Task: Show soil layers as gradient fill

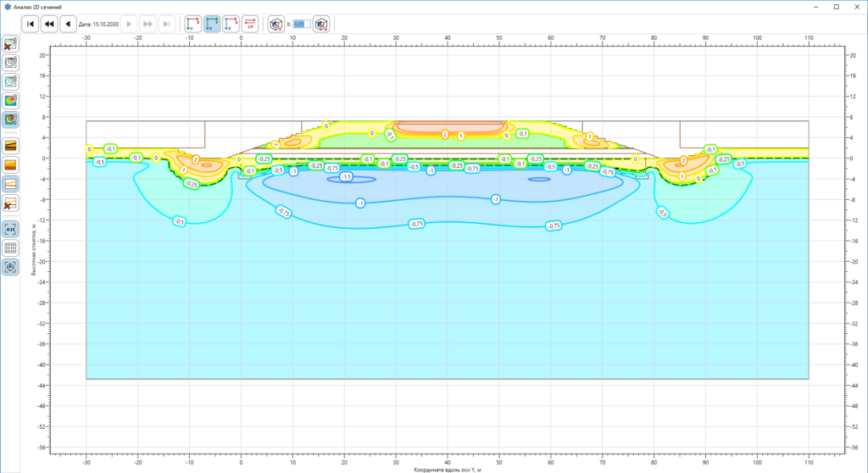Action: click(x=10, y=164)
